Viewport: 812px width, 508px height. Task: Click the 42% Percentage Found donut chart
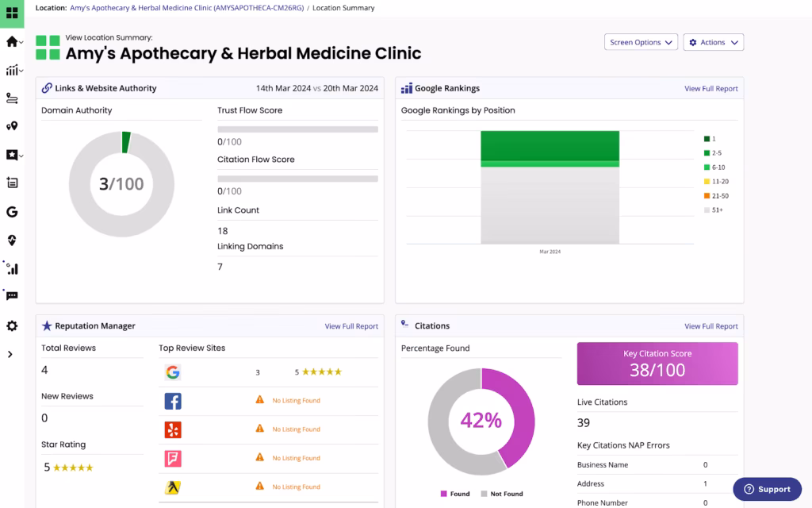click(x=481, y=421)
